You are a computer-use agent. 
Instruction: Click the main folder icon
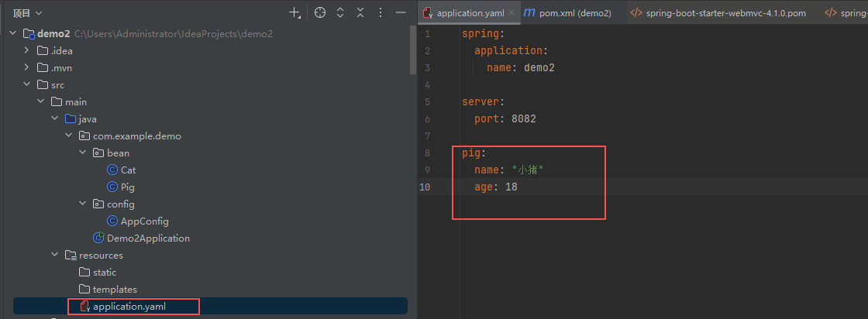point(57,102)
